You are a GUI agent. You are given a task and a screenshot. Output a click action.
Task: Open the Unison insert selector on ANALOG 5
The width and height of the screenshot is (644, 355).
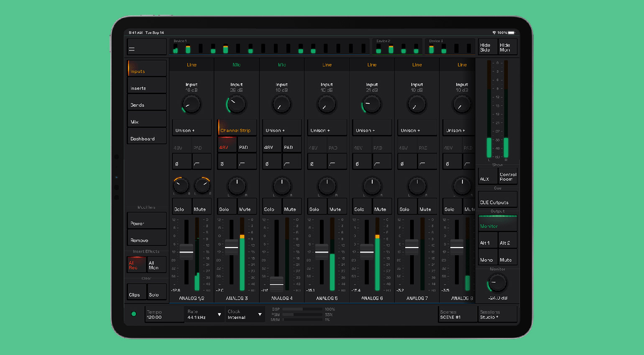(x=327, y=129)
